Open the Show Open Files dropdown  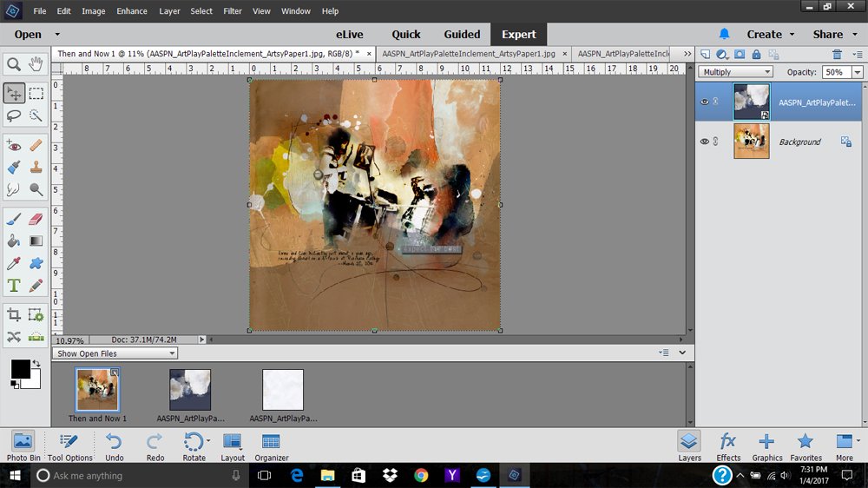(115, 353)
